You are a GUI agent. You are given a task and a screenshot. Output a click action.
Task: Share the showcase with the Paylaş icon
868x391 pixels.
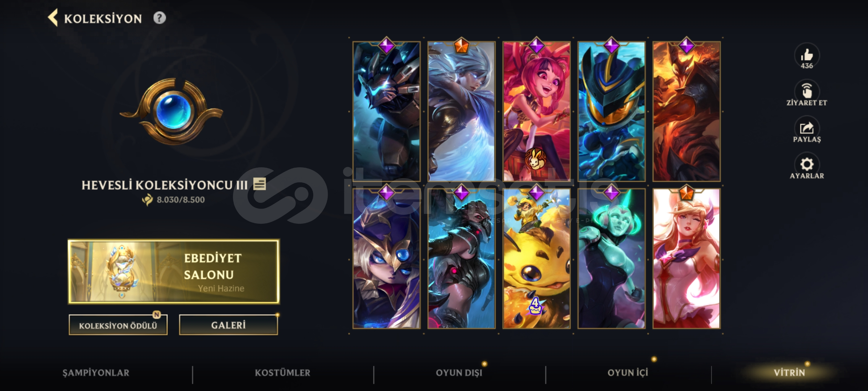pos(807,127)
